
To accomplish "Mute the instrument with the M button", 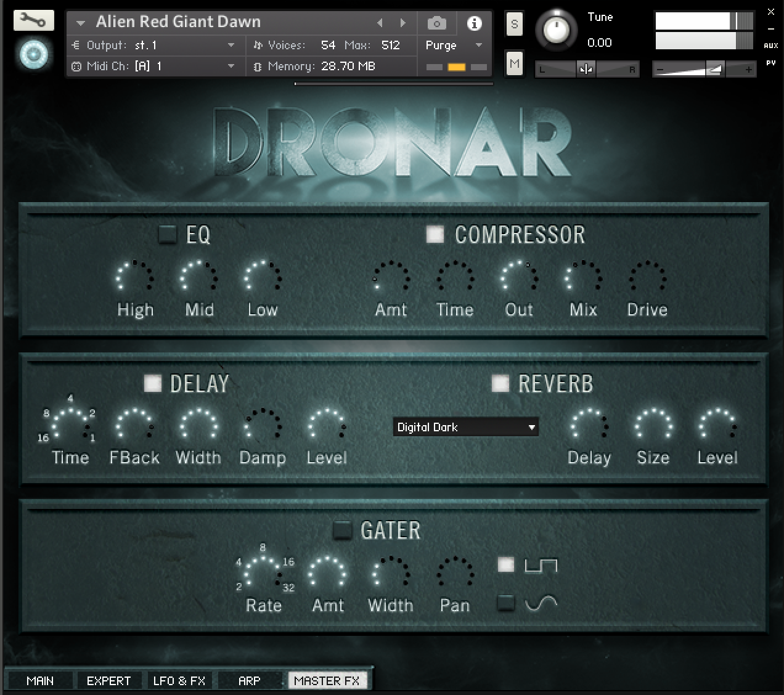I will tap(514, 63).
